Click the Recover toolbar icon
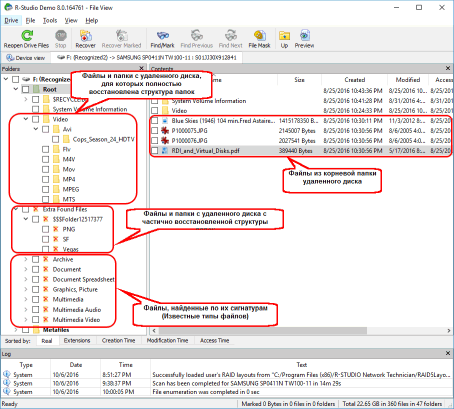The width and height of the screenshot is (454, 409). click(86, 36)
